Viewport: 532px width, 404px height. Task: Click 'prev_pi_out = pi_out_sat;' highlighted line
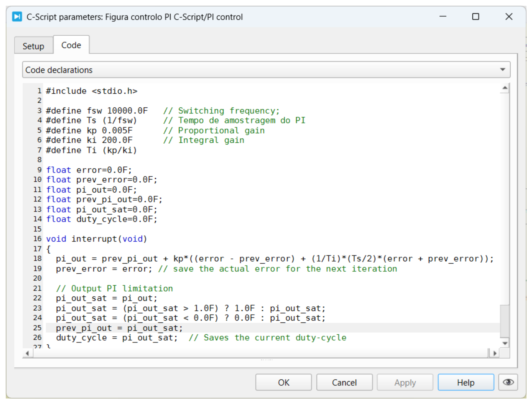[119, 328]
